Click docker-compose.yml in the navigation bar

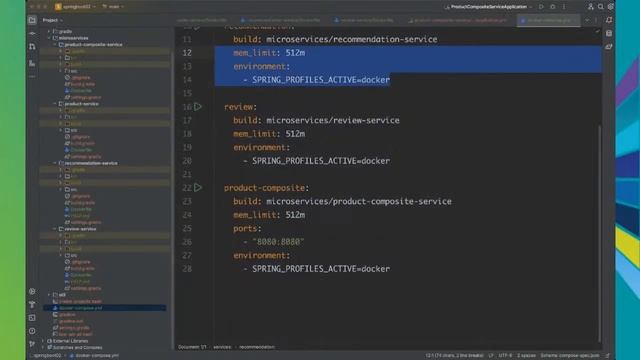tap(94, 356)
